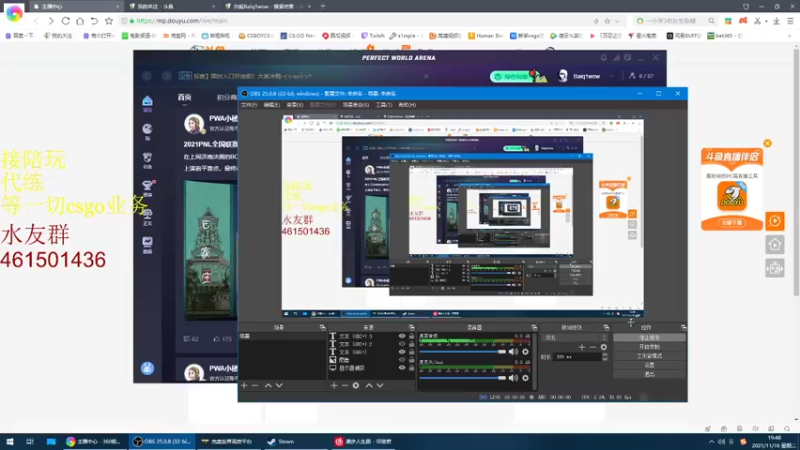The height and width of the screenshot is (450, 800).
Task: Click Exit button in OBS controls
Action: pos(649,374)
